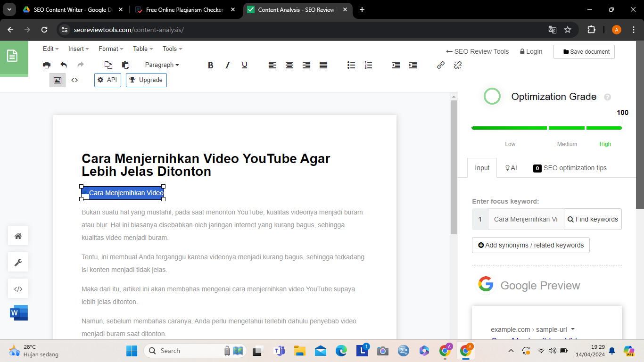Open the Paragraph format dropdown
This screenshot has width=644, height=362.
click(x=162, y=65)
